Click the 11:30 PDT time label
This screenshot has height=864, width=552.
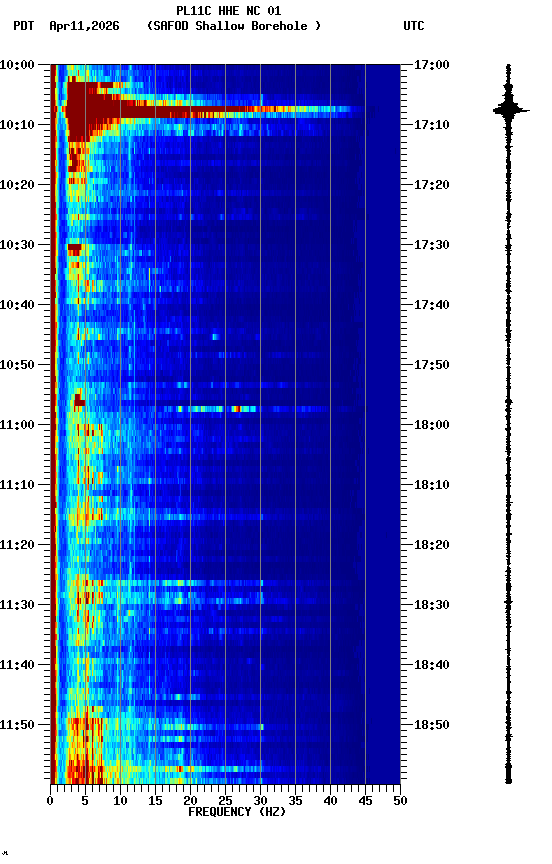(x=17, y=606)
